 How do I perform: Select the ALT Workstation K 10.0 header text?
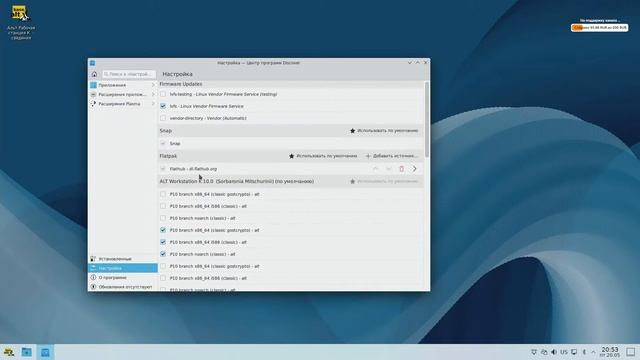236,181
